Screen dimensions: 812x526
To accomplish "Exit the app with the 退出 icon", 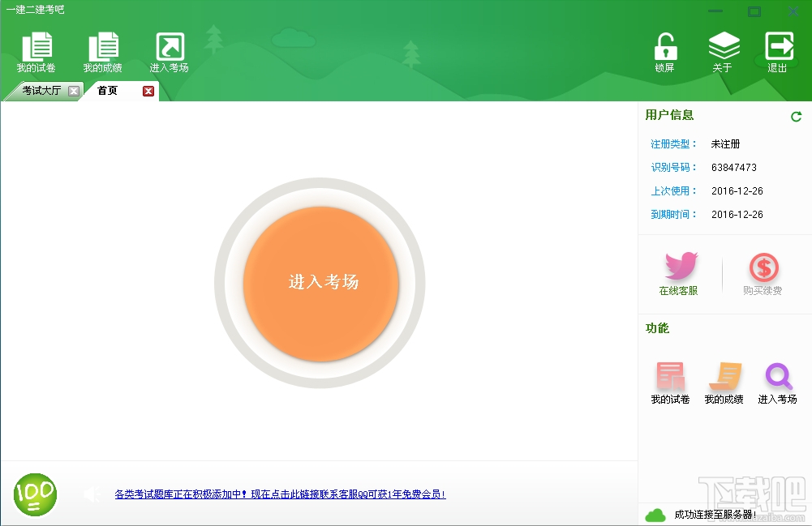I will (x=779, y=52).
